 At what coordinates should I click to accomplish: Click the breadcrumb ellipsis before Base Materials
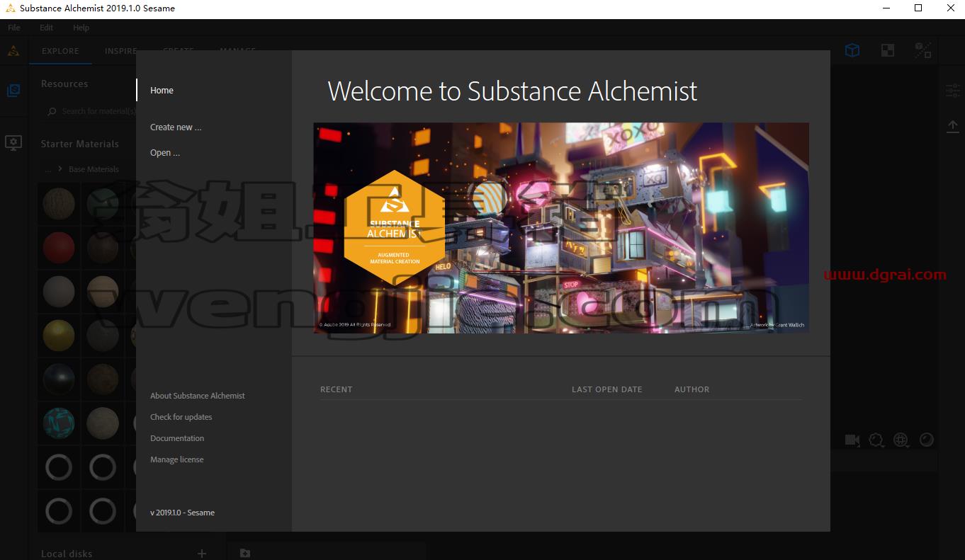click(x=48, y=170)
